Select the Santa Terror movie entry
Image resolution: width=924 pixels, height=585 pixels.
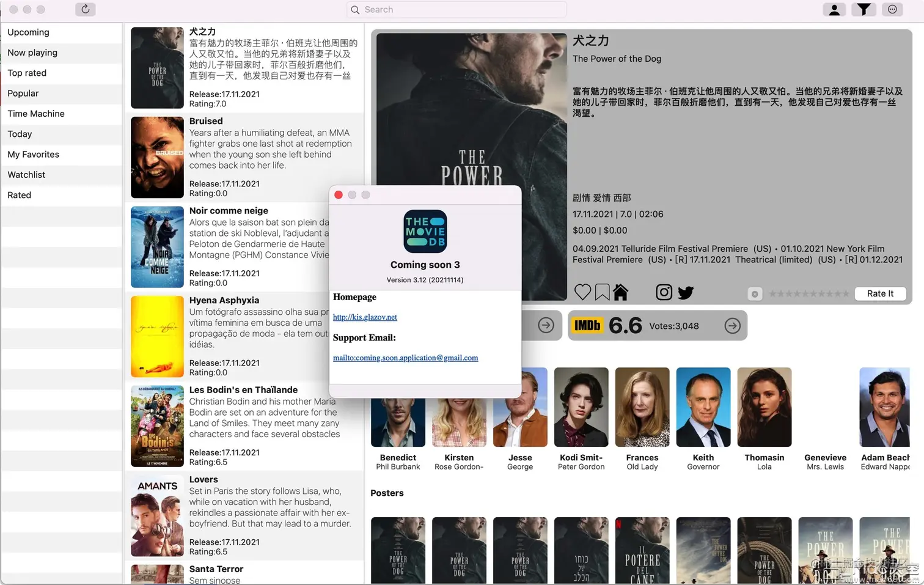pyautogui.click(x=244, y=573)
